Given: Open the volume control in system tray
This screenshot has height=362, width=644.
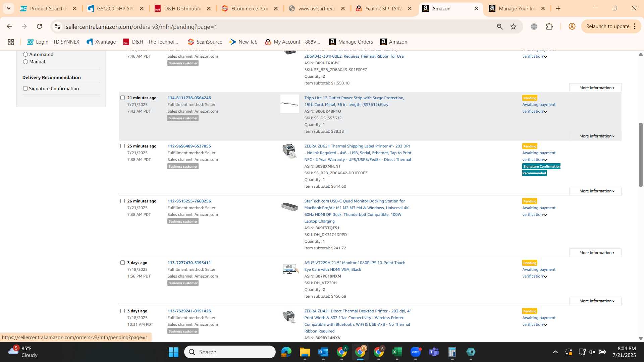Looking at the screenshot, I should pyautogui.click(x=592, y=352).
